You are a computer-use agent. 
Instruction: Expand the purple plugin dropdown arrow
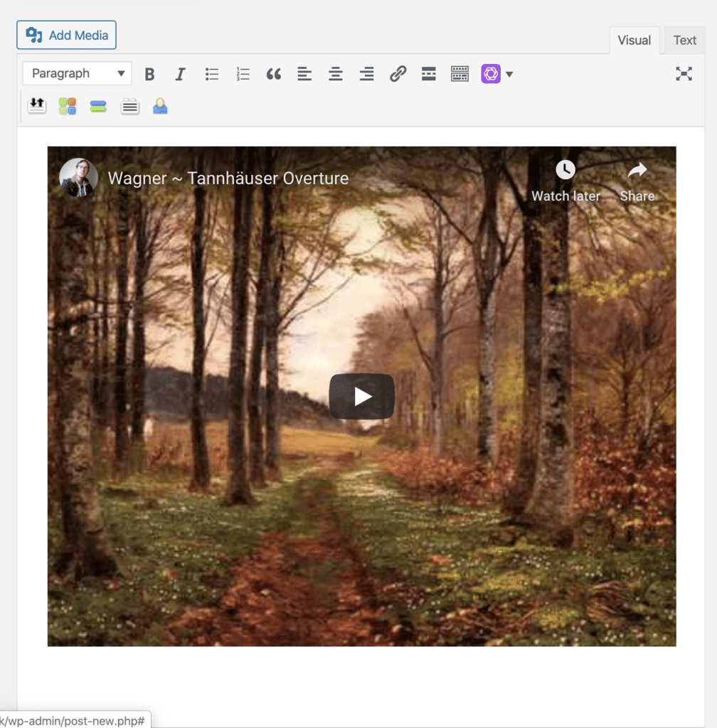(509, 74)
